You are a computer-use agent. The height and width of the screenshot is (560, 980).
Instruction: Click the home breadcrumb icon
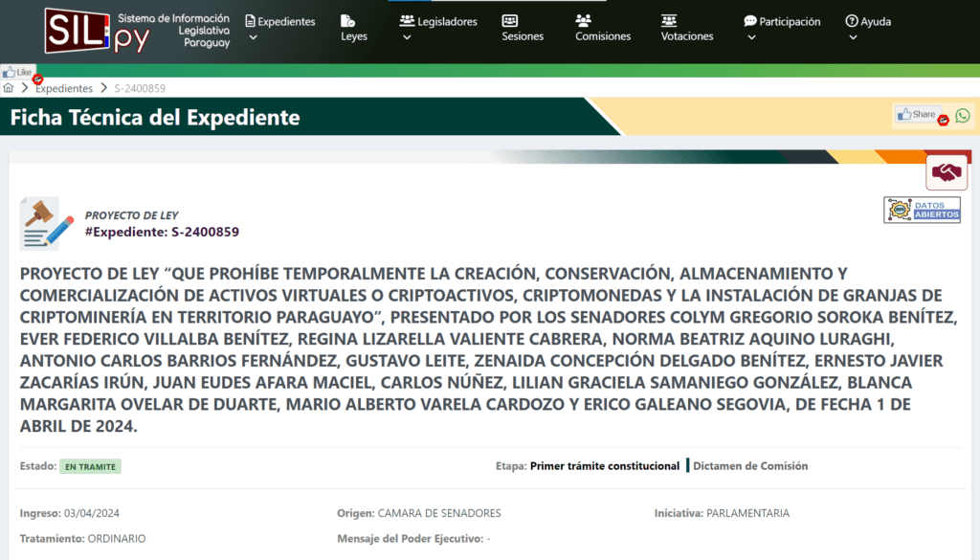[9, 88]
